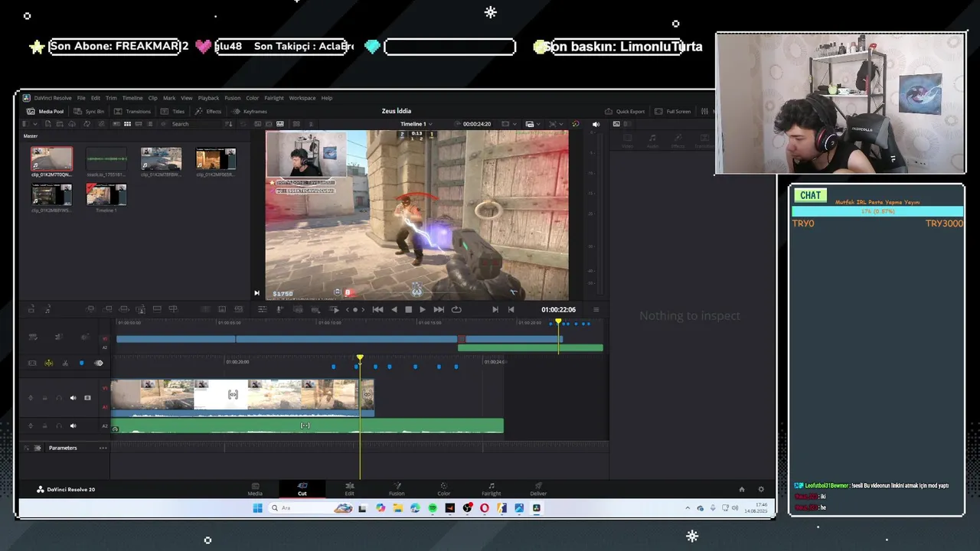Lock the A2 track

44,425
